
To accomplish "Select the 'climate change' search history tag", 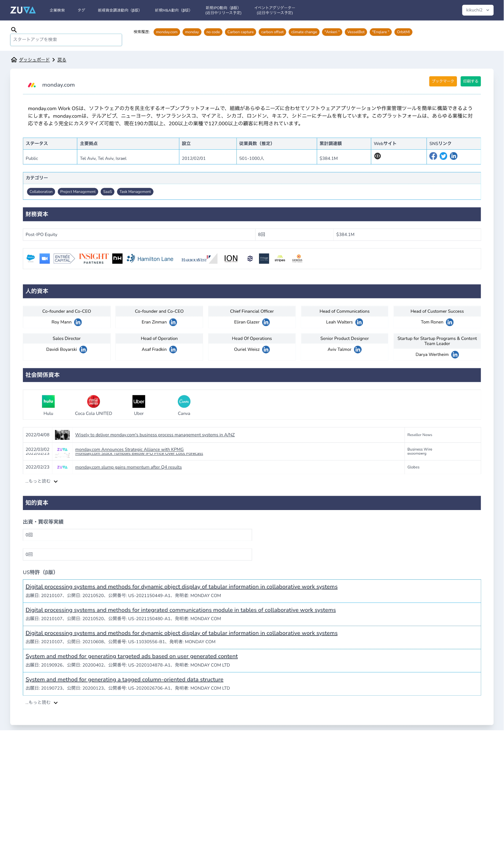I will pyautogui.click(x=304, y=32).
